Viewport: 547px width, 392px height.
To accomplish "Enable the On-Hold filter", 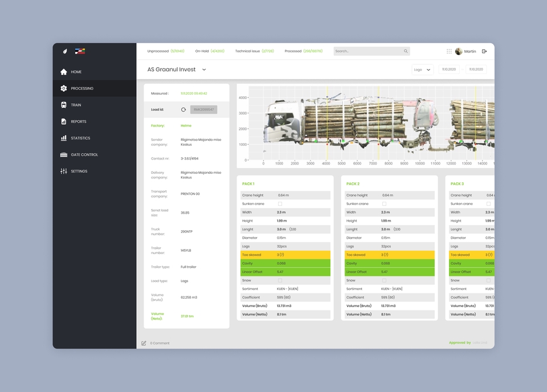I will coord(209,51).
